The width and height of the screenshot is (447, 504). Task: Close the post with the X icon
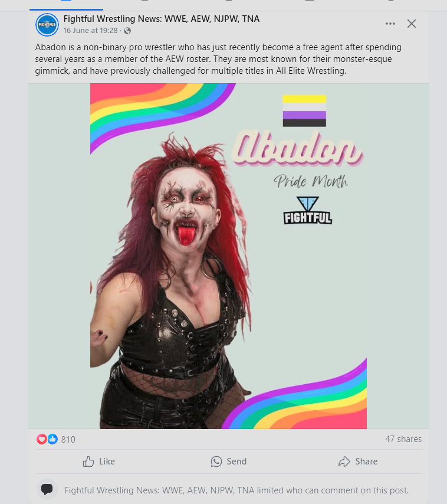pos(412,24)
